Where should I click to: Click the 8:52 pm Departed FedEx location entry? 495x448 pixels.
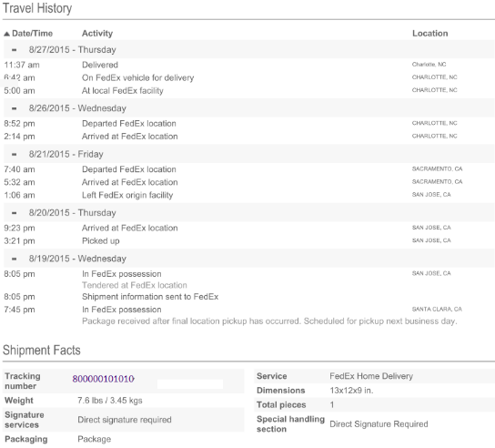tap(129, 124)
